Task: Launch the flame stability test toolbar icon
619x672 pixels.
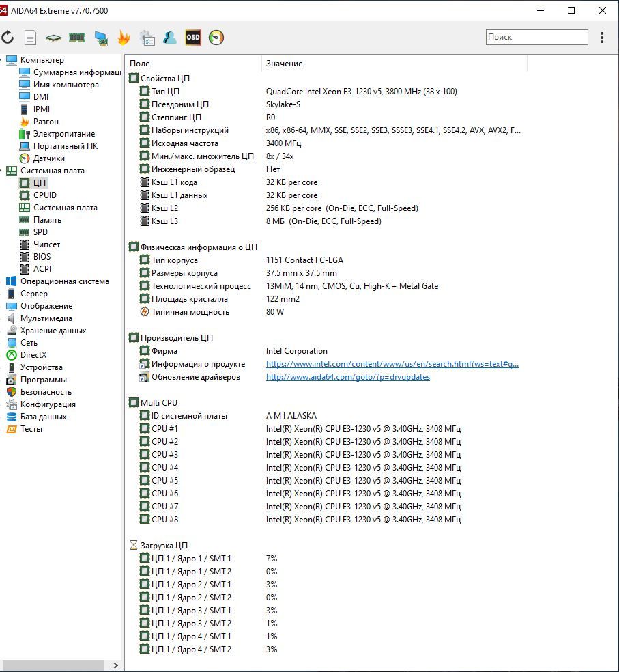Action: [x=124, y=38]
